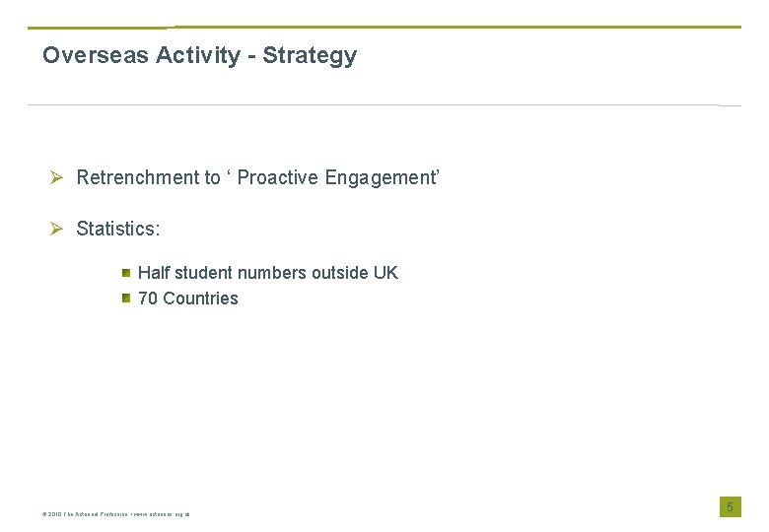The height and width of the screenshot is (532, 769).
Task: Open the website URL in the footer
Action: click(x=161, y=514)
